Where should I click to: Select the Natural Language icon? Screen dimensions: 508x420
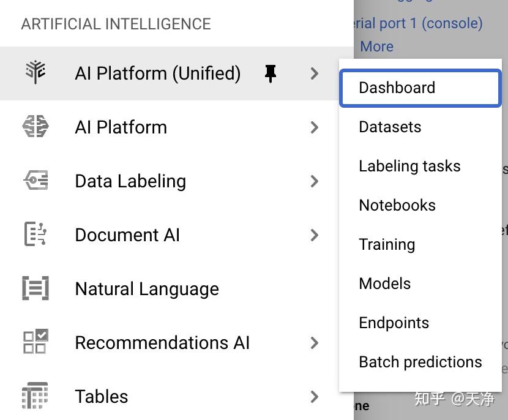[x=35, y=288]
